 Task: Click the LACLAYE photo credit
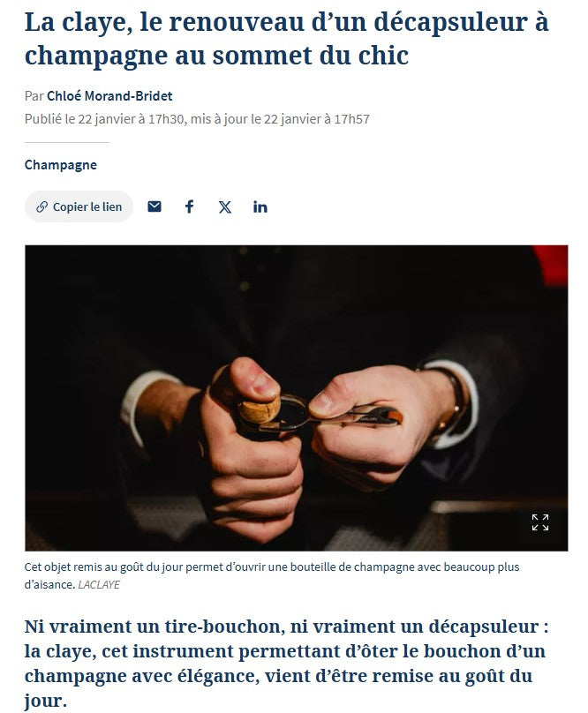[x=99, y=585]
